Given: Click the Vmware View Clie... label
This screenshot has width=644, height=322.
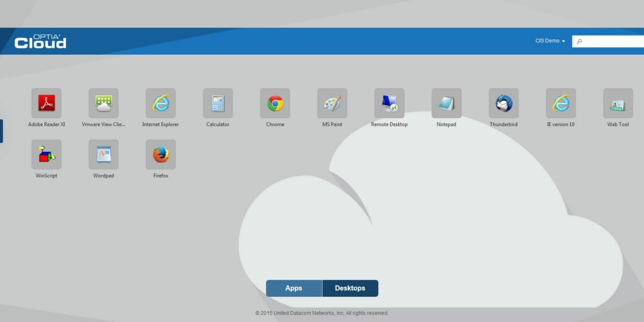Looking at the screenshot, I should coord(104,125).
